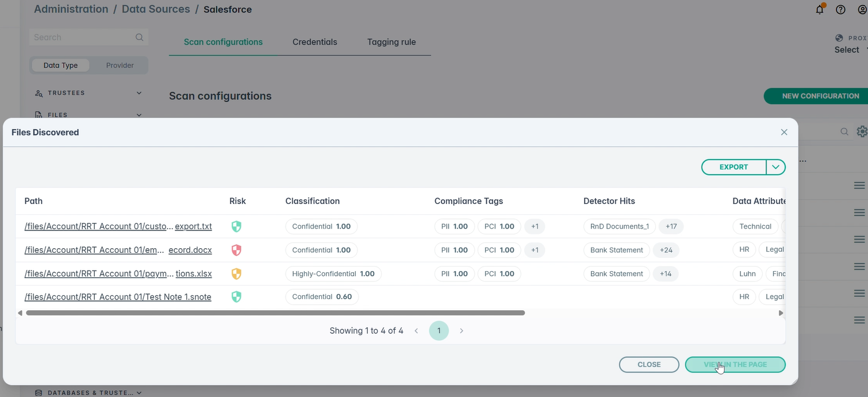Viewport: 868px width, 397px height.
Task: Open the notifications bell
Action: 820,9
